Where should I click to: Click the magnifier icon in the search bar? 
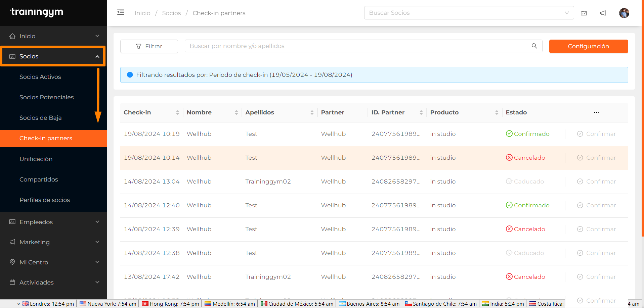[534, 46]
